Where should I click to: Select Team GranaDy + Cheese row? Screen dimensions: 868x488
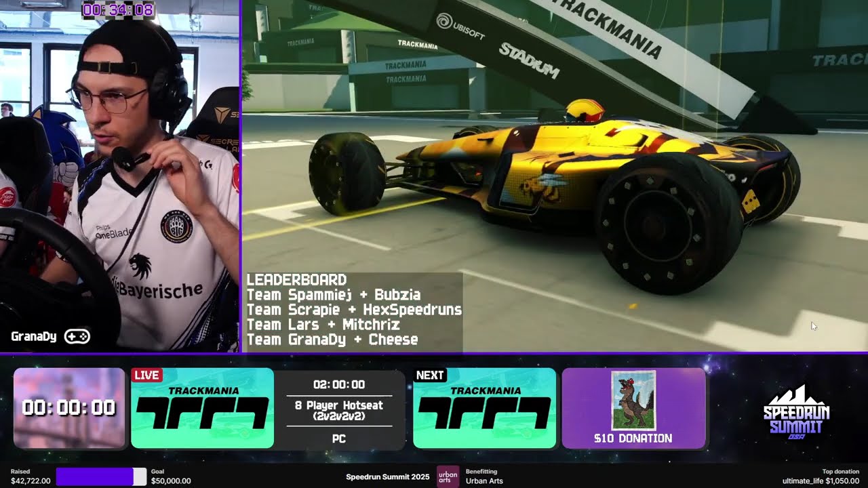332,340
